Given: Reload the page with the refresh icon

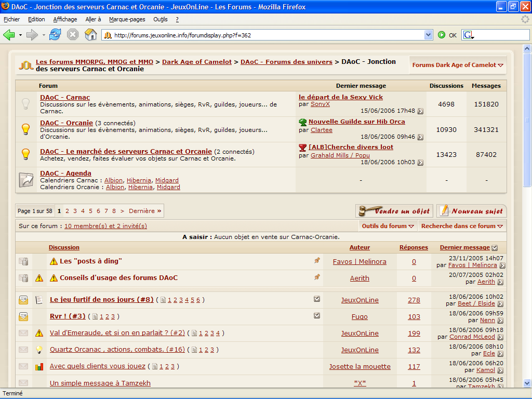Looking at the screenshot, I should point(55,35).
